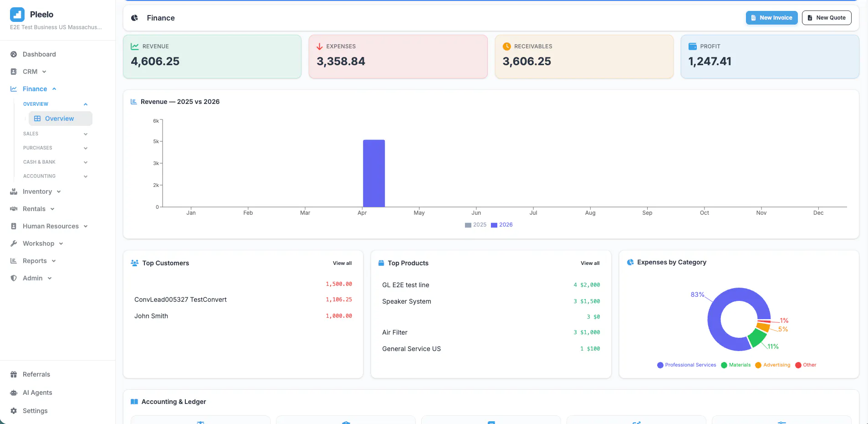
Task: Click the RECEIVABLES summary card
Action: pos(584,57)
